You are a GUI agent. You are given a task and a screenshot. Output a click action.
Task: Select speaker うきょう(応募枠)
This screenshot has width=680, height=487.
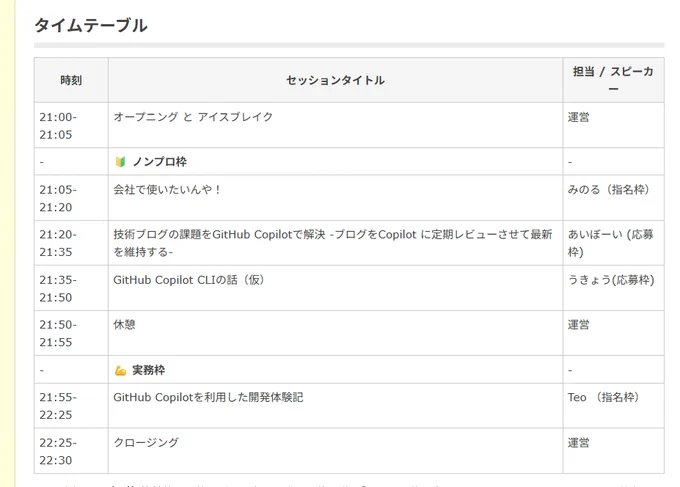click(611, 280)
